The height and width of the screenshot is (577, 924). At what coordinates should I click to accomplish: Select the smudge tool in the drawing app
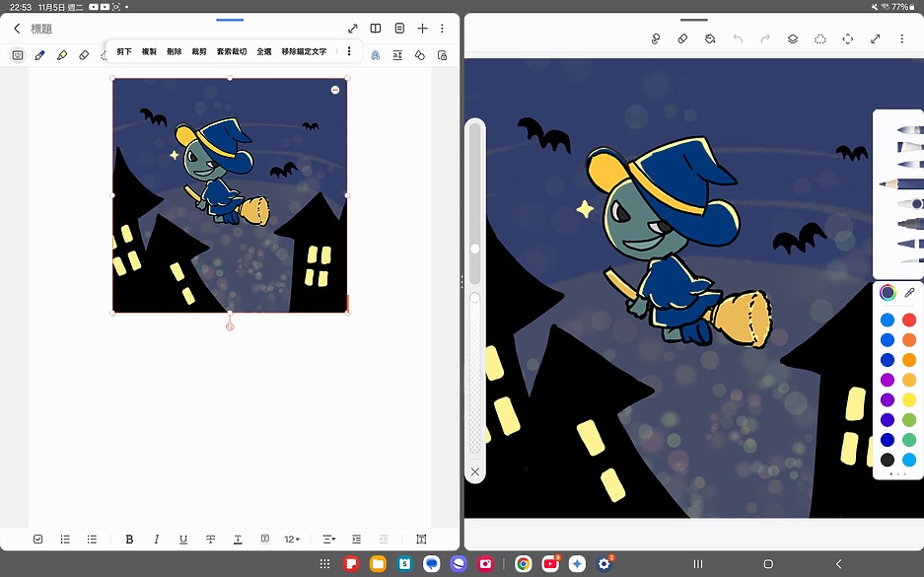click(656, 38)
